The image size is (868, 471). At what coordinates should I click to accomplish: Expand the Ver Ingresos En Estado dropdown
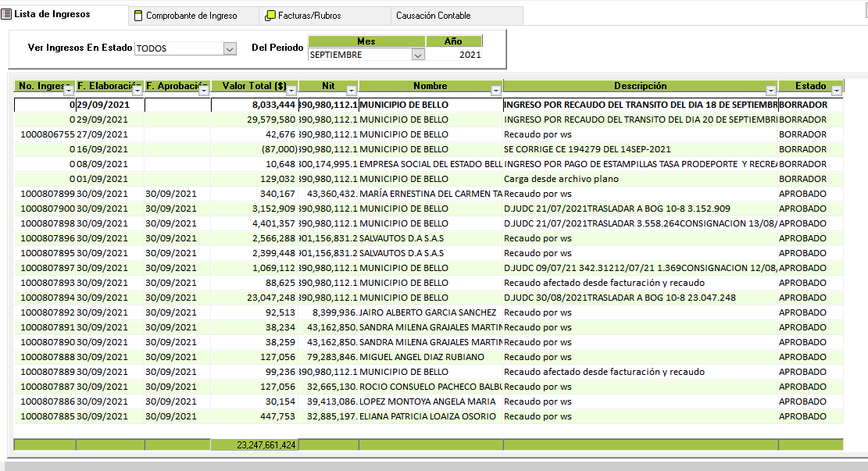(230, 48)
